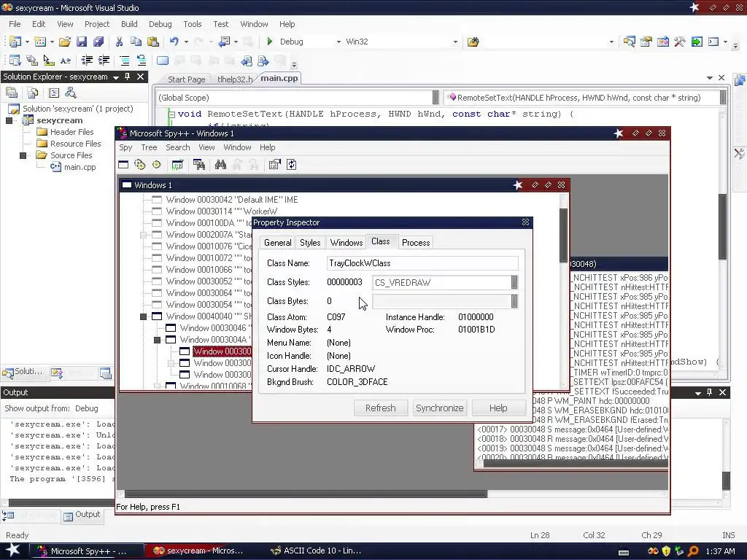Viewport: 747px width, 560px height.
Task: Click the Increase Indent icon
Action: coord(104,61)
